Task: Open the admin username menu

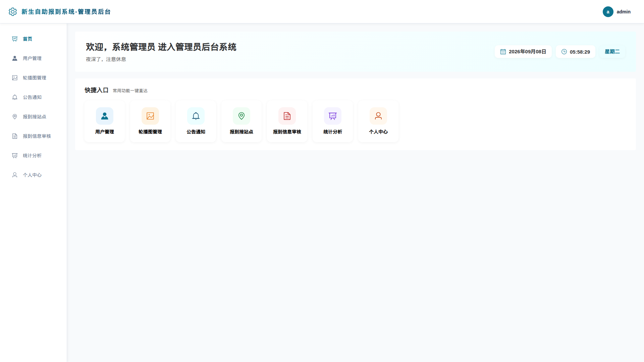Action: click(x=623, y=12)
